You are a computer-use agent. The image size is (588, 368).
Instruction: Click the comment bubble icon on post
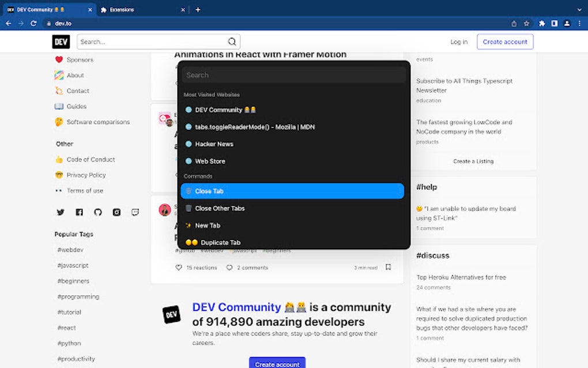click(x=229, y=268)
